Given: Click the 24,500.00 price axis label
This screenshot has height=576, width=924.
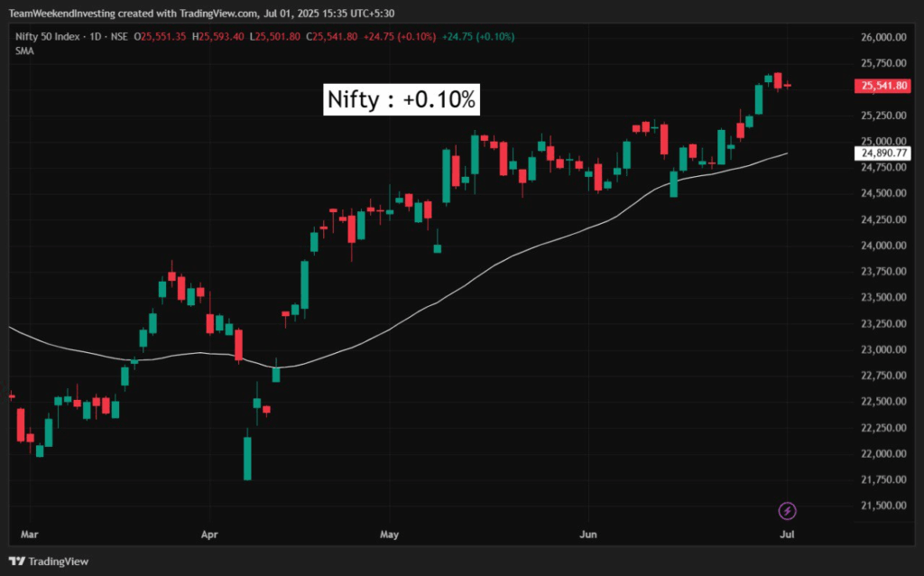Looking at the screenshot, I should click(883, 193).
